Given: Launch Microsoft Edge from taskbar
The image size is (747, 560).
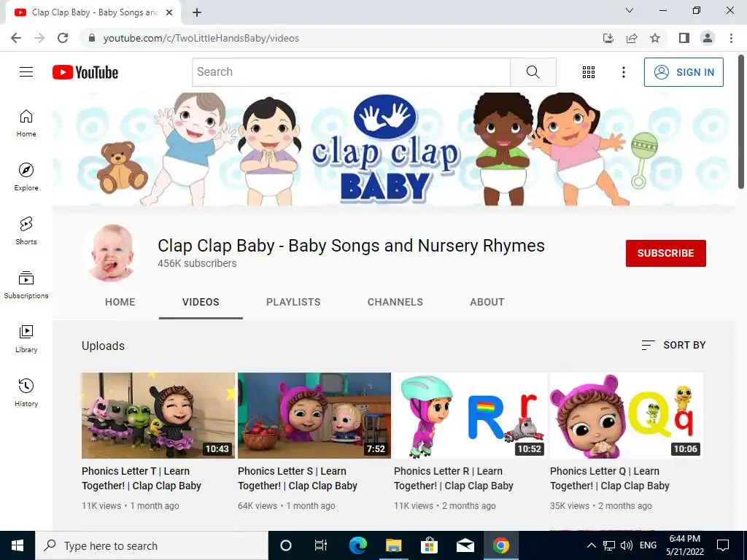Looking at the screenshot, I should tap(357, 545).
